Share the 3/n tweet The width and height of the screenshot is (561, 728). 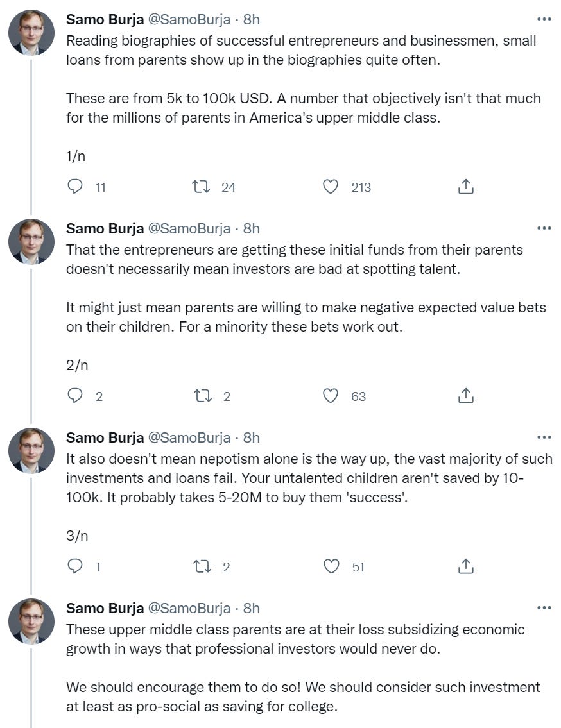[x=466, y=566]
